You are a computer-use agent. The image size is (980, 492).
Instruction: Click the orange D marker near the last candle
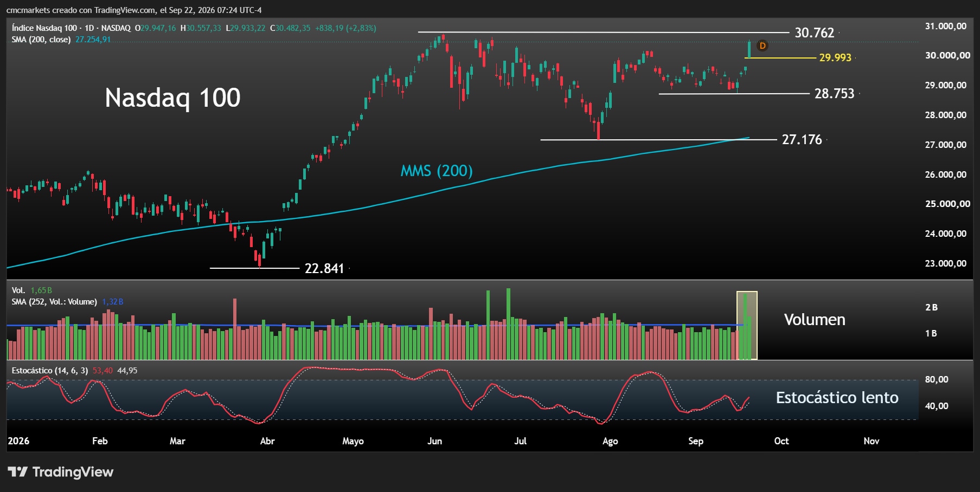click(x=762, y=46)
